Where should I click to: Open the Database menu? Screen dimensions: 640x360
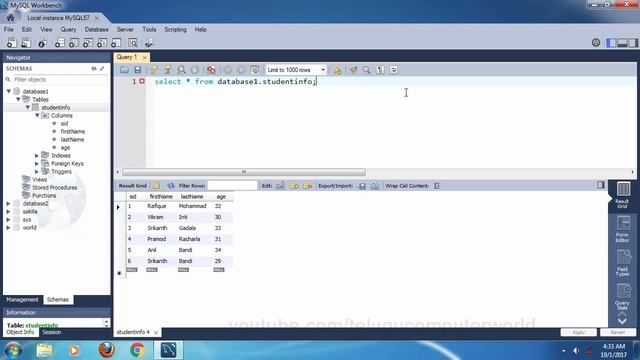[x=96, y=29]
